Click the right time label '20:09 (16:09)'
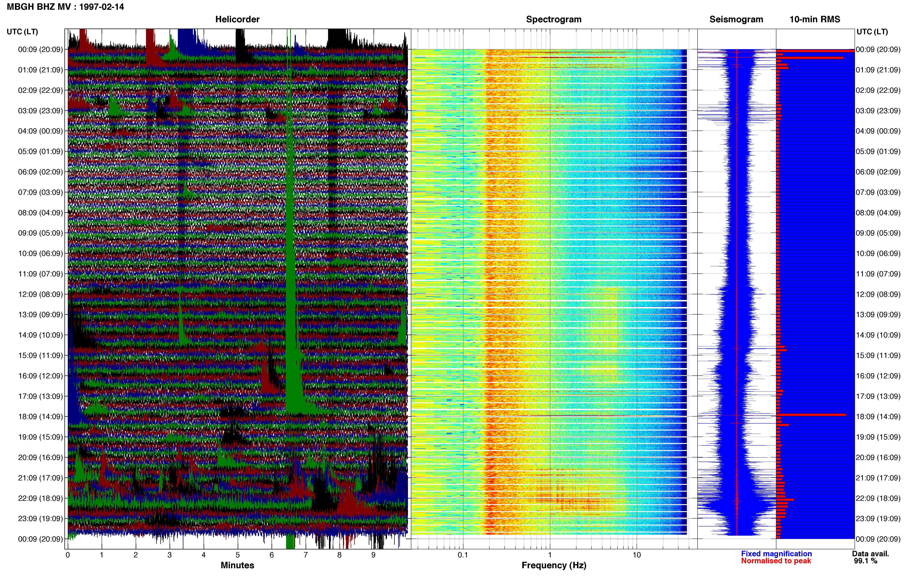Viewport: 924px width, 578px height. pos(878,457)
